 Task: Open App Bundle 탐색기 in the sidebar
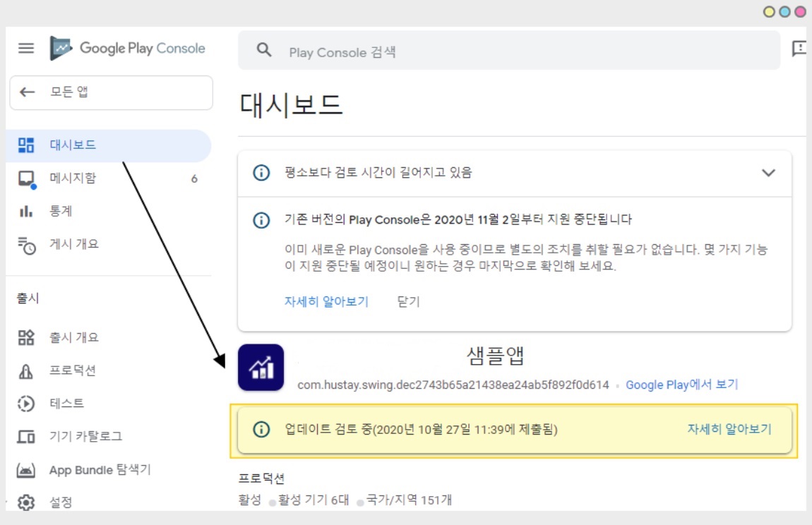pos(109,470)
